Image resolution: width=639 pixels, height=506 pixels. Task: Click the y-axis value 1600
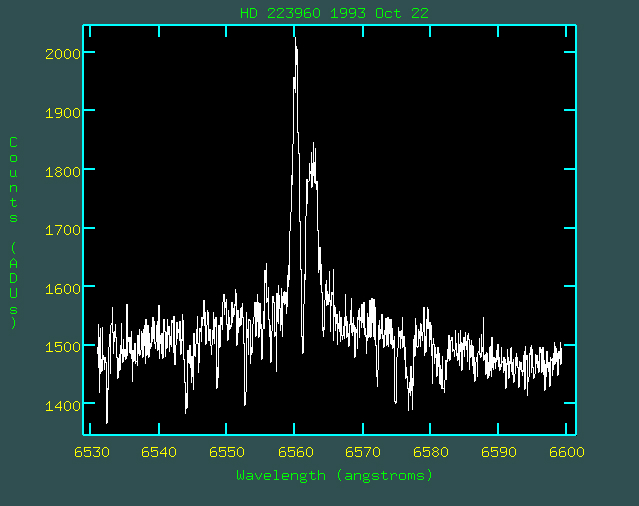(63, 289)
